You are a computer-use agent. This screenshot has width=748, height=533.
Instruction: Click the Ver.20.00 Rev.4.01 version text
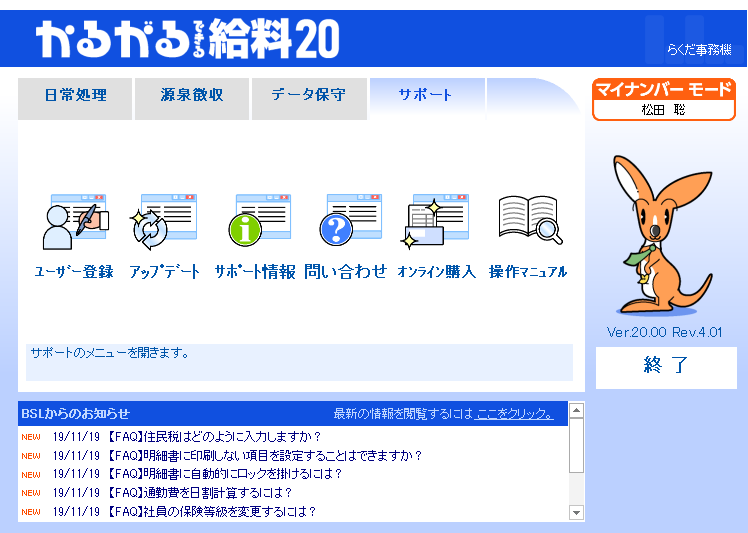click(664, 332)
